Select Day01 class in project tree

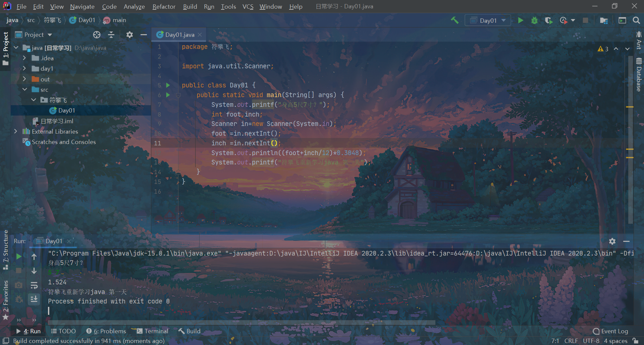(x=66, y=111)
